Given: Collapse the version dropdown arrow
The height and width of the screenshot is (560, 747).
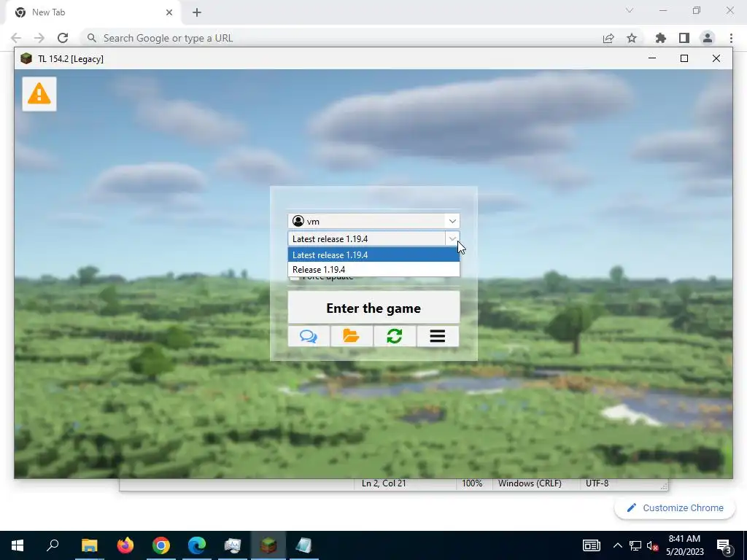Looking at the screenshot, I should point(452,238).
